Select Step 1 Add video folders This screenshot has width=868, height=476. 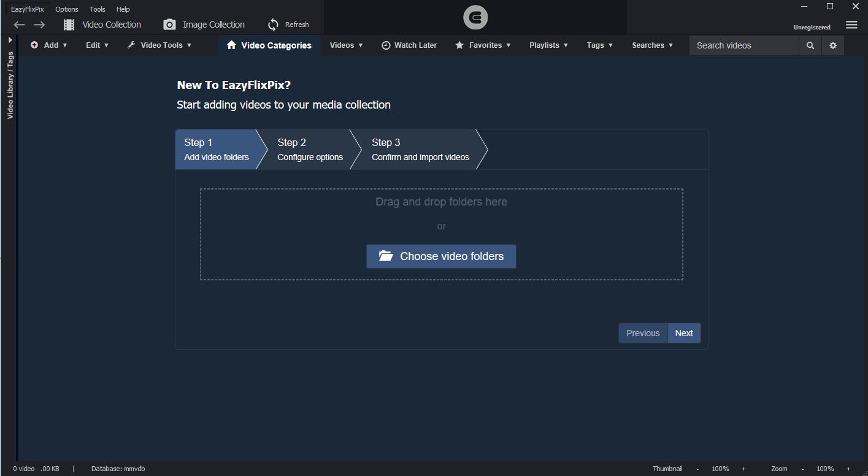(x=217, y=149)
